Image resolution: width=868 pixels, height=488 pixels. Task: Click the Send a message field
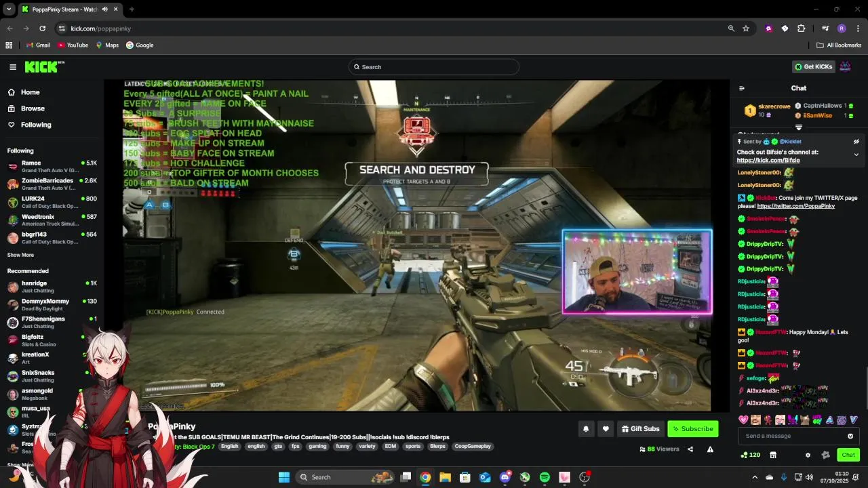(x=799, y=436)
